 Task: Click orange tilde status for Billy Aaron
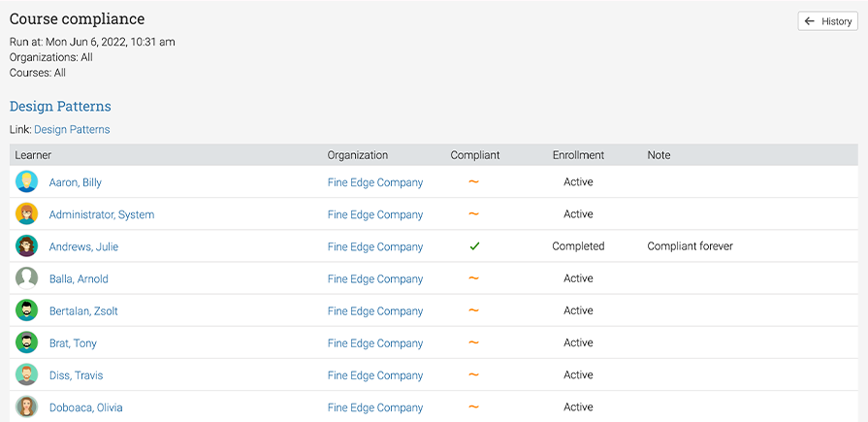tap(474, 181)
